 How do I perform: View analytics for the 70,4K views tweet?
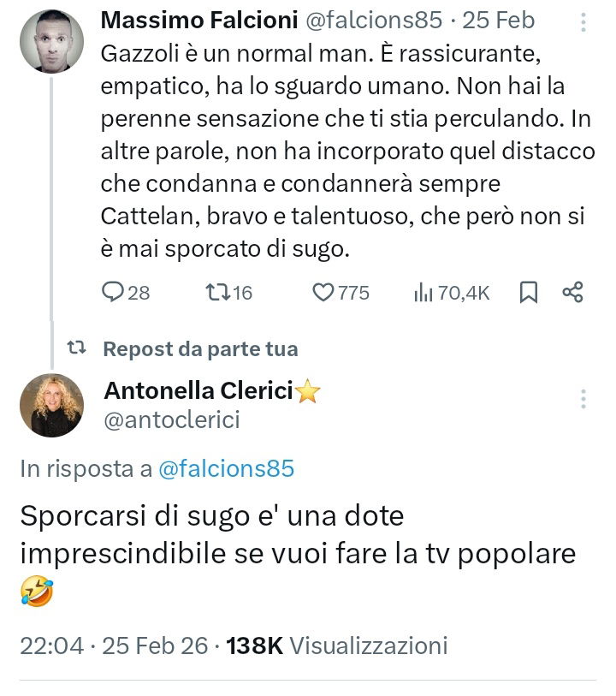423,293
